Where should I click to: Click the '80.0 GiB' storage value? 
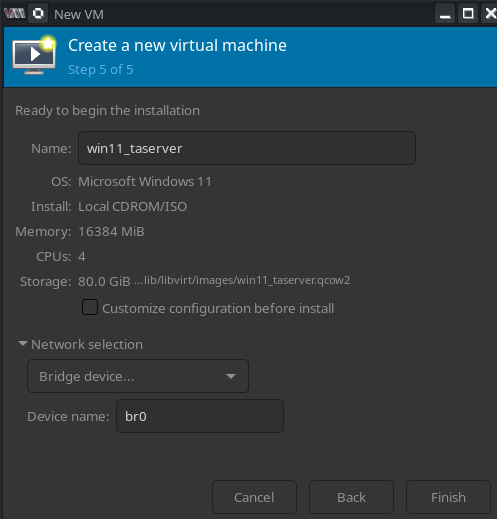(x=104, y=282)
